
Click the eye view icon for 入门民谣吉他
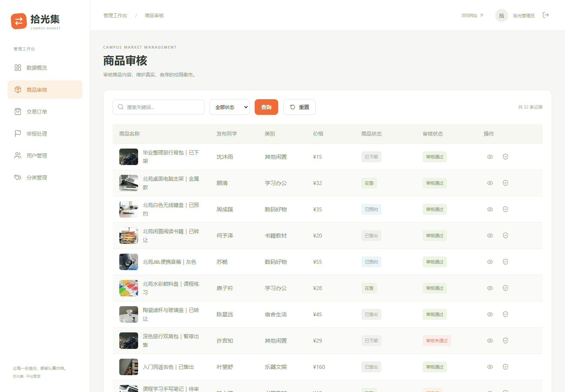pyautogui.click(x=490, y=367)
